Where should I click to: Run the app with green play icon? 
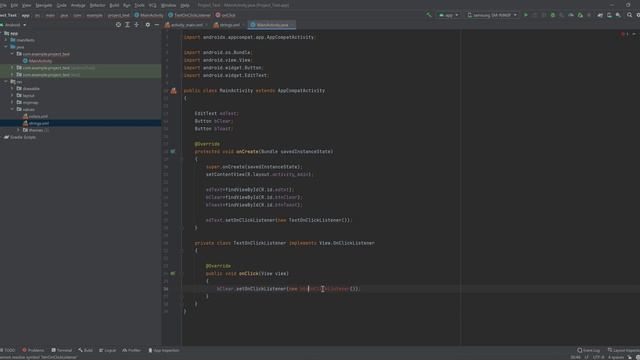point(526,15)
